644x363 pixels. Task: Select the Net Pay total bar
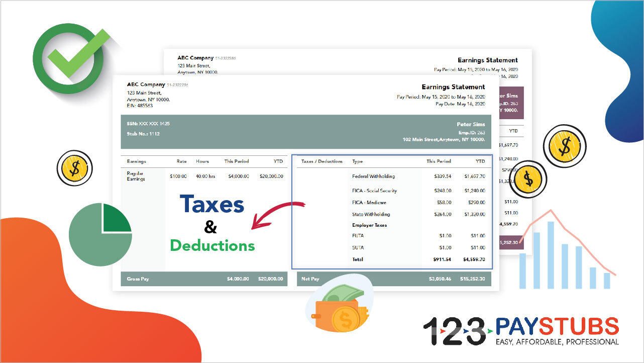tap(394, 279)
